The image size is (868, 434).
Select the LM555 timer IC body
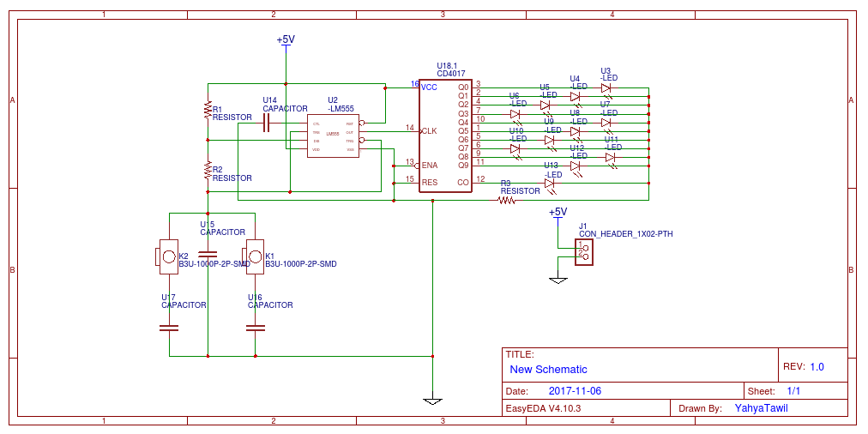click(x=334, y=136)
